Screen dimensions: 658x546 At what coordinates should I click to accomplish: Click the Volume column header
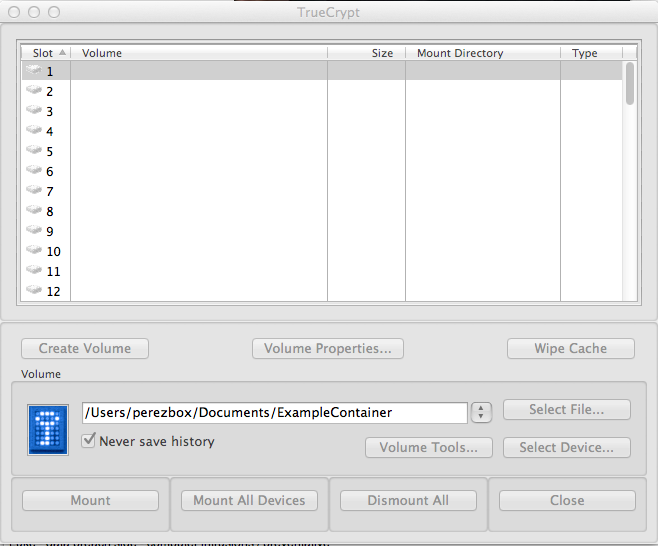[x=200, y=53]
